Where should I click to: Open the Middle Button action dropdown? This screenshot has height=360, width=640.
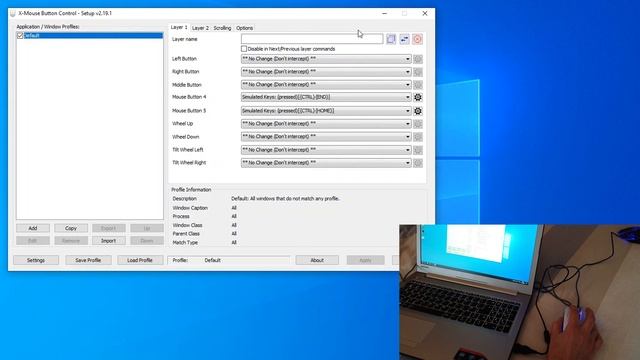(x=326, y=85)
